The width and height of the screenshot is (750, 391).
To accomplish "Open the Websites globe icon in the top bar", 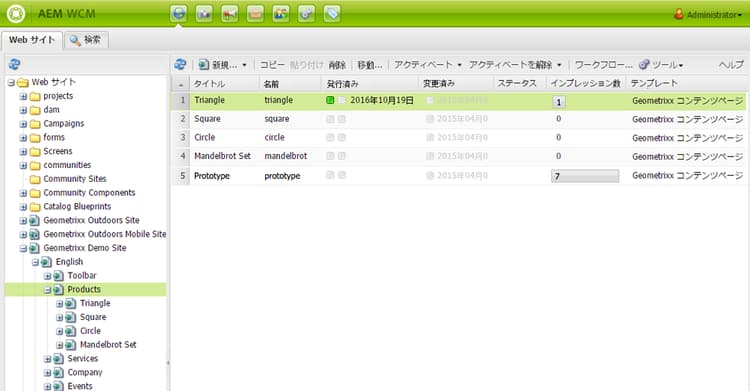I will pyautogui.click(x=178, y=13).
